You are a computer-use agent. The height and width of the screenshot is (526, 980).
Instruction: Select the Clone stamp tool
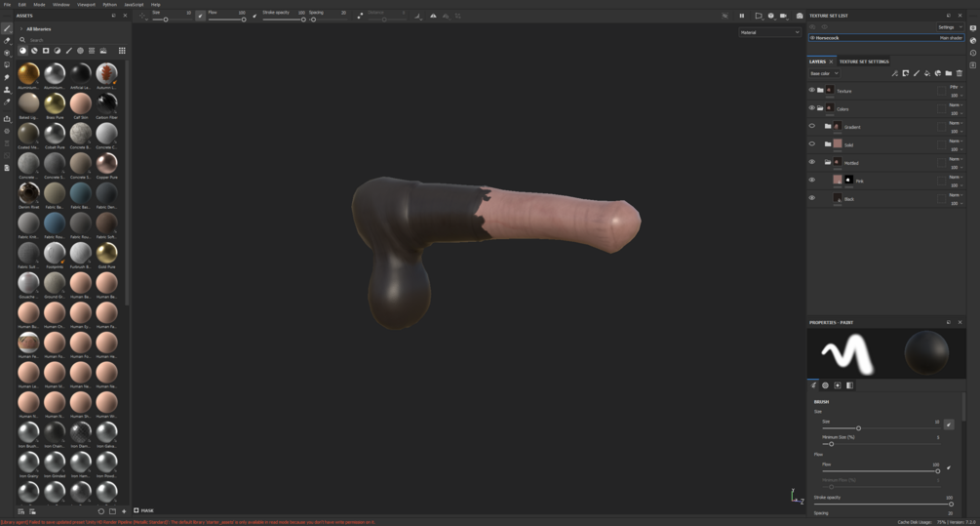coord(7,90)
